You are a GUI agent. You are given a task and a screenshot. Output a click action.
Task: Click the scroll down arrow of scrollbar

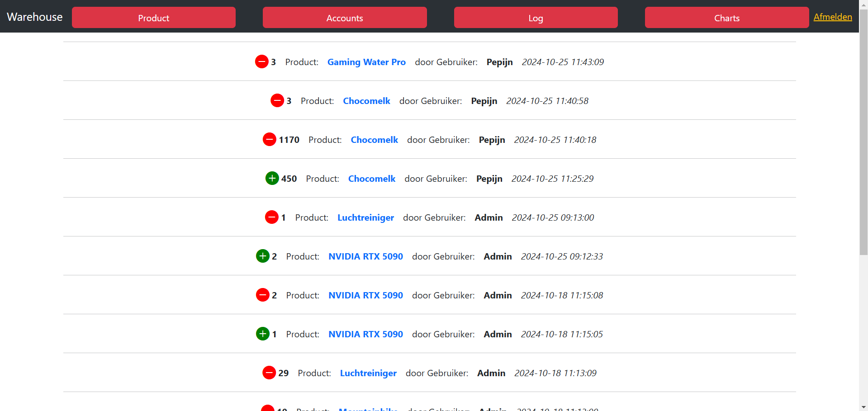863,406
